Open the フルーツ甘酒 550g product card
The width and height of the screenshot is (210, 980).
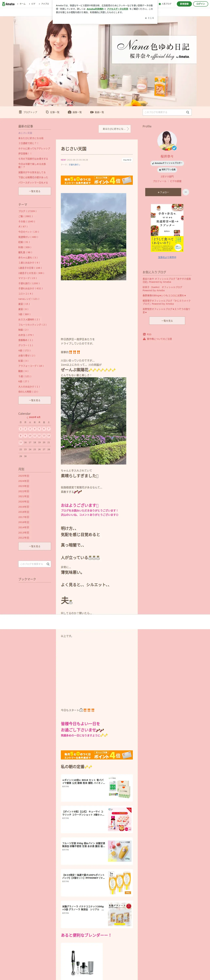pyautogui.click(x=97, y=851)
